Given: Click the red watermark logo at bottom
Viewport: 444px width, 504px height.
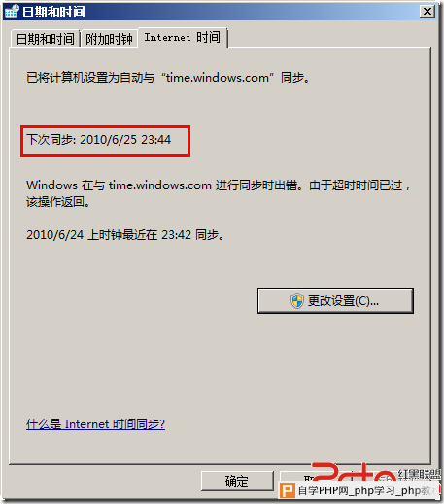Looking at the screenshot, I should click(x=354, y=472).
